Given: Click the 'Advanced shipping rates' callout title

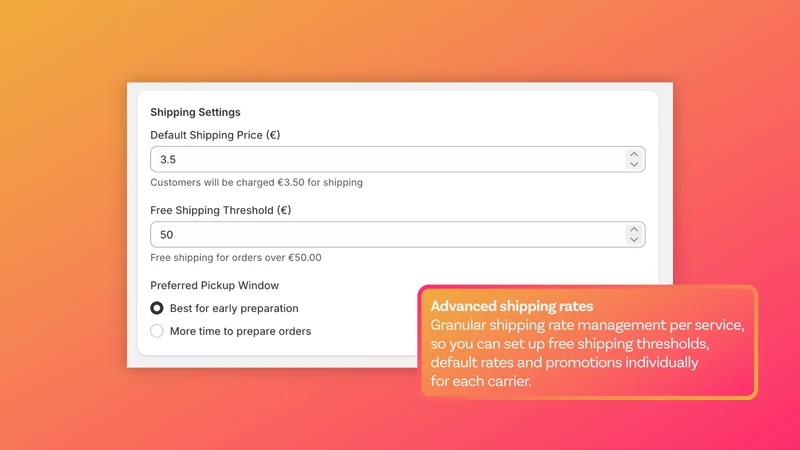Looking at the screenshot, I should [512, 306].
